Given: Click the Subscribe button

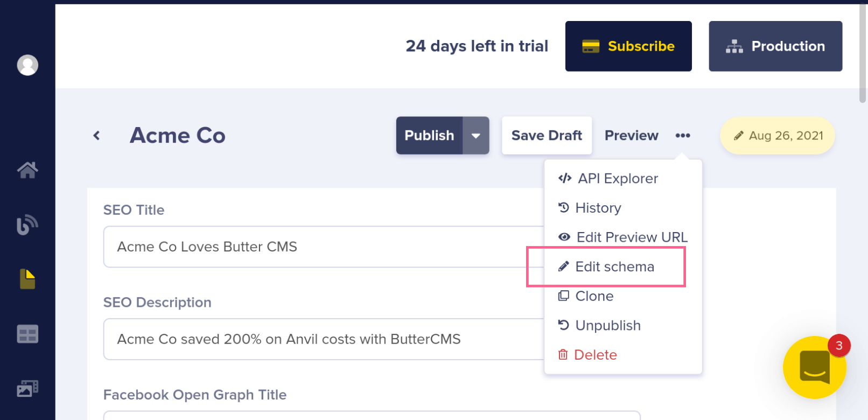Looking at the screenshot, I should pyautogui.click(x=628, y=46).
